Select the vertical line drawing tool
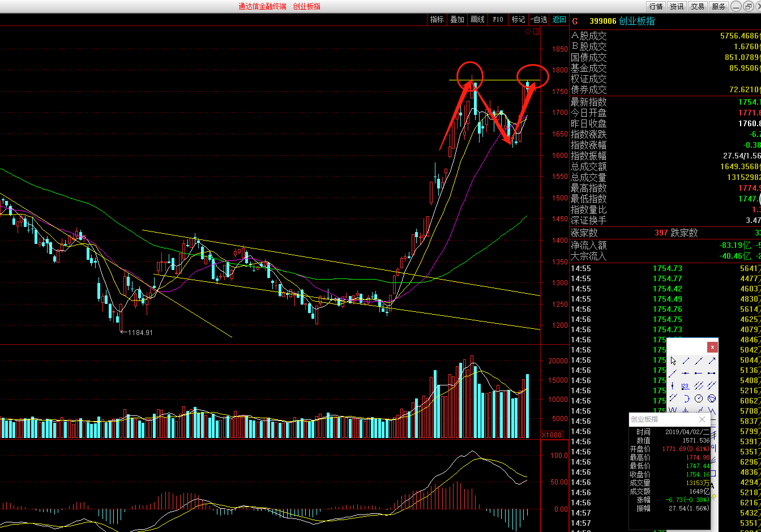 tap(673, 385)
